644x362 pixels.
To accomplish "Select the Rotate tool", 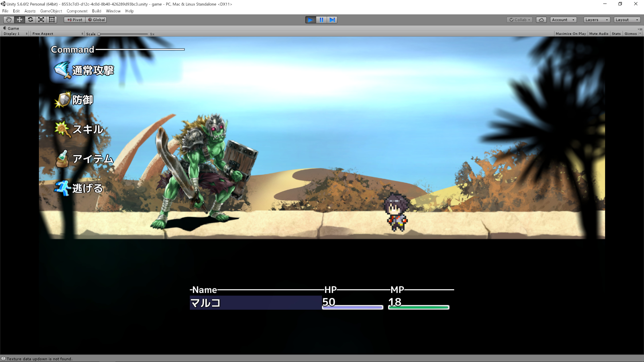I will coord(30,20).
